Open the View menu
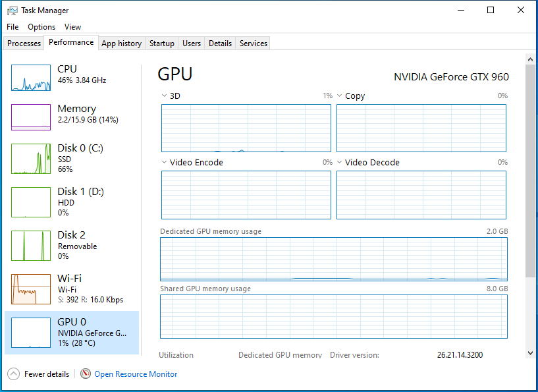Viewport: 538px width, 392px height. point(72,26)
